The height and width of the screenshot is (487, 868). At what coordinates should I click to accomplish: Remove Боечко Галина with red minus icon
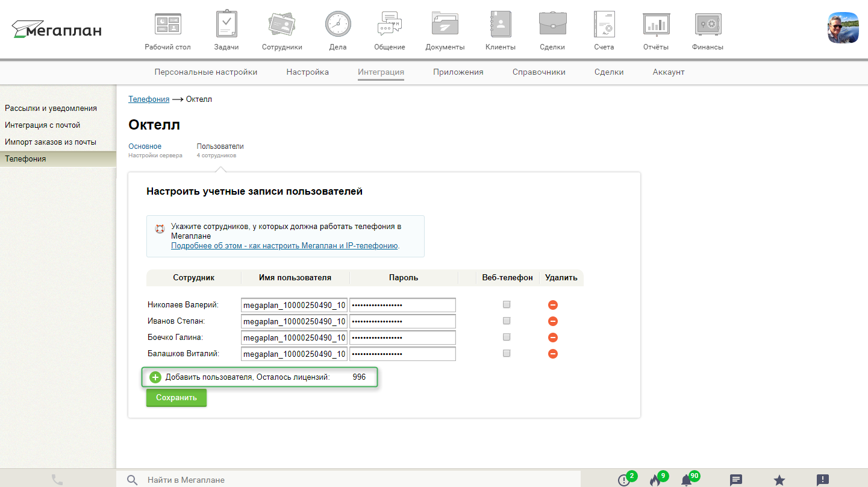553,338
